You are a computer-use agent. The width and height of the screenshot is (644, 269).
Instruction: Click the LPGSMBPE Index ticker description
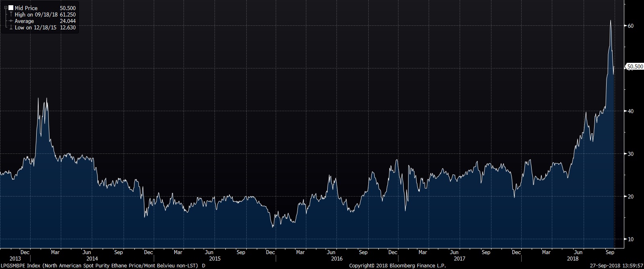[x=102, y=265]
